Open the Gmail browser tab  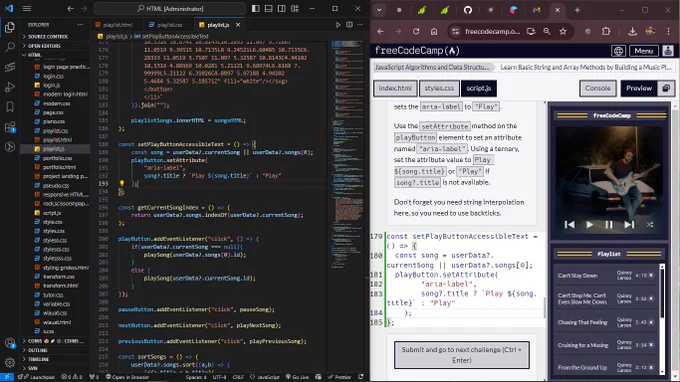[x=536, y=10]
